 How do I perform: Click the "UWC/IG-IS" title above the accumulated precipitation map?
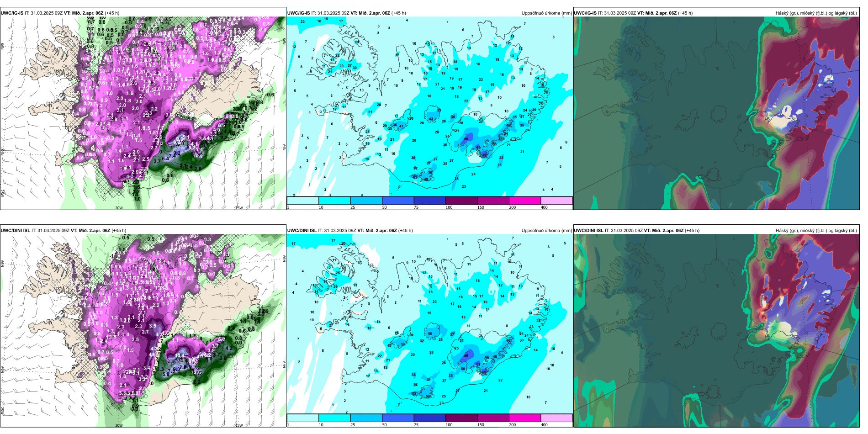pyautogui.click(x=298, y=13)
